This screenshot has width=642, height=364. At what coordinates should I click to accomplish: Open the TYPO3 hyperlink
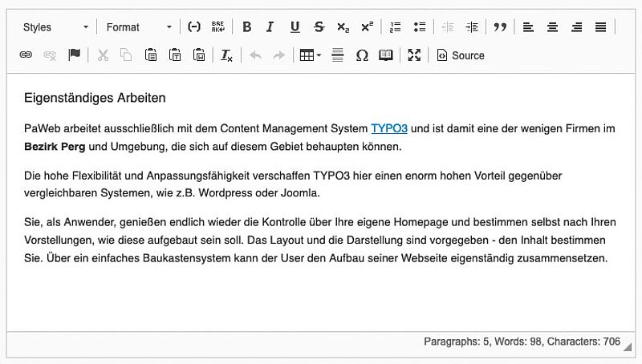tap(389, 128)
